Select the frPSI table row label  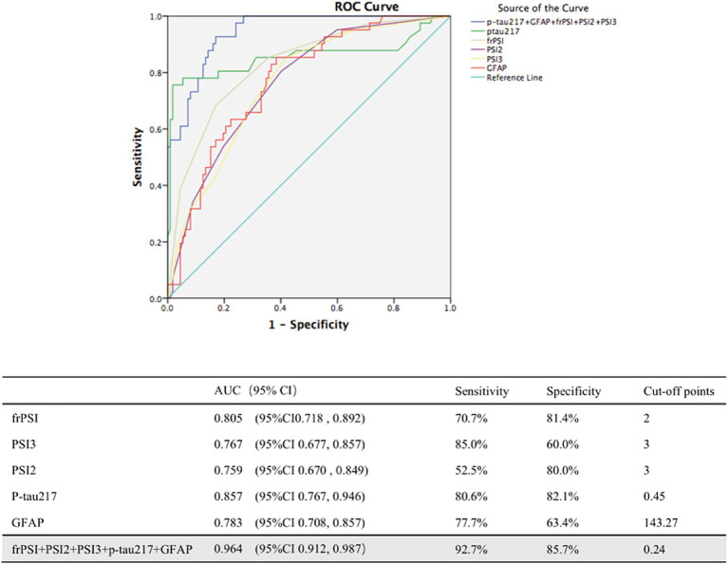coord(25,419)
